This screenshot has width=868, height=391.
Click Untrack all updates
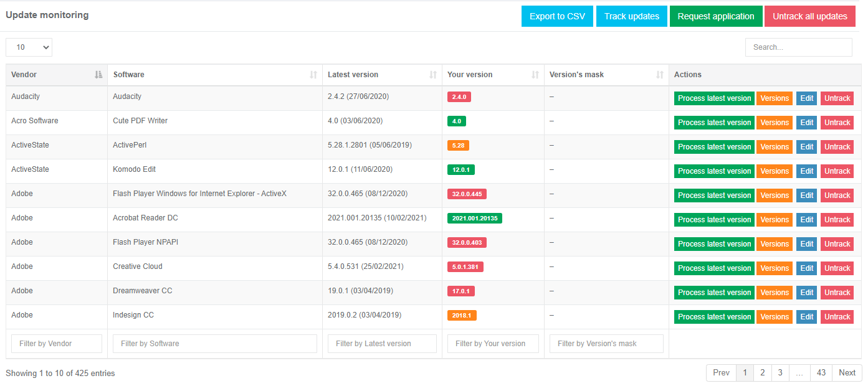(809, 16)
